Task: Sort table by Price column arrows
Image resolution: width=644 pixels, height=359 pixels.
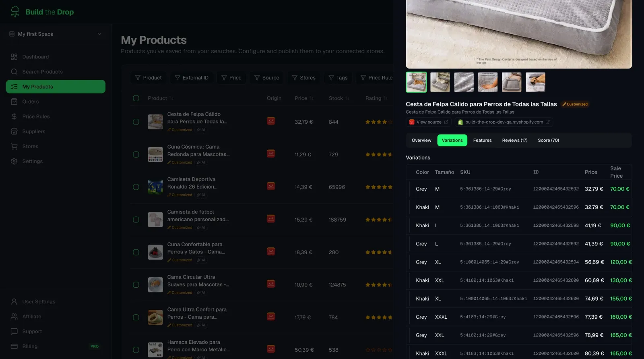Action: coord(311,98)
